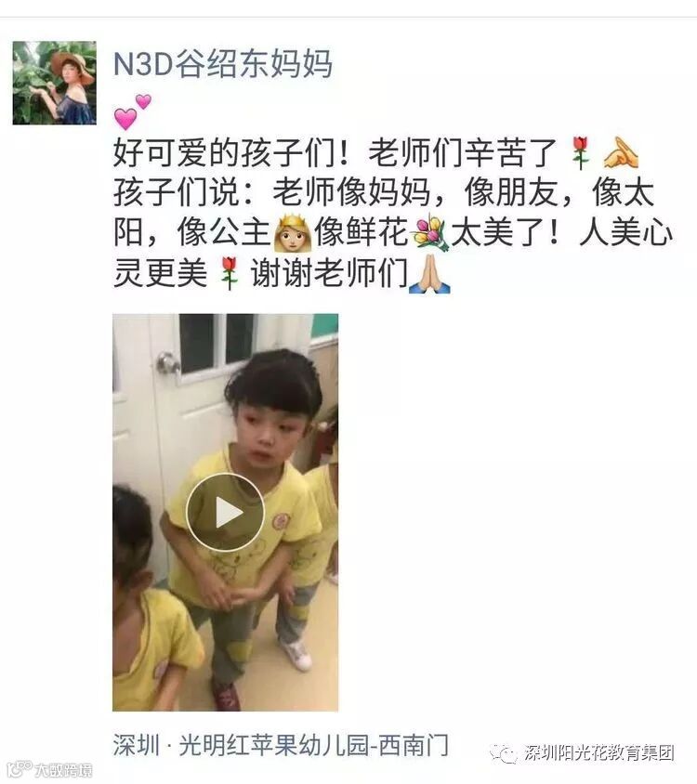Screen dimensions: 697x784
Task: Click the rose emoji after 辛苦了
Action: pos(580,152)
